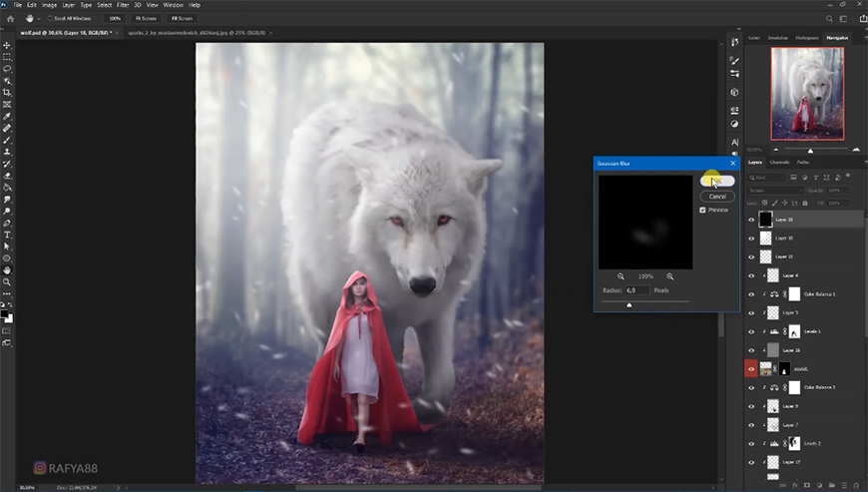Click the Home icon in options bar
The width and height of the screenshot is (868, 492).
10,18
